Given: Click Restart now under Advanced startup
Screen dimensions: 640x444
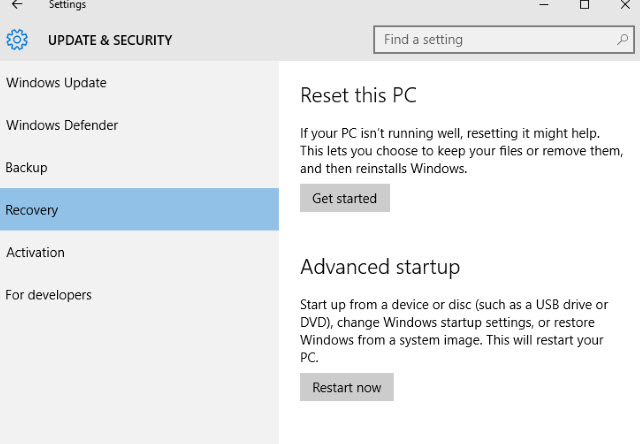Looking at the screenshot, I should click(x=347, y=387).
